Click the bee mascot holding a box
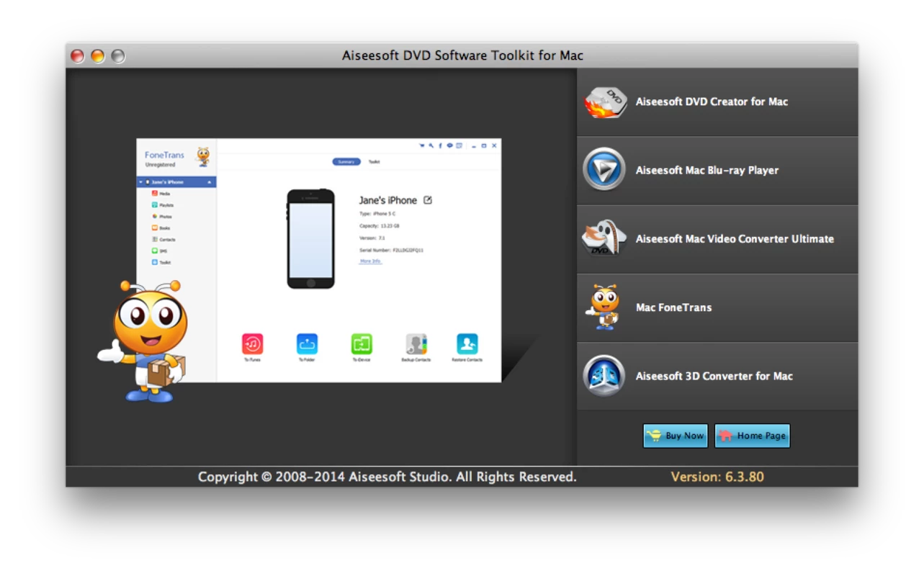 point(143,341)
